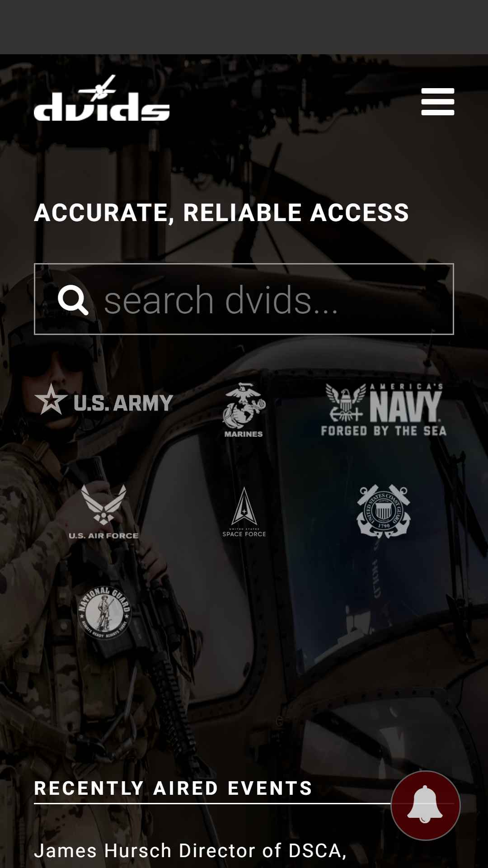Click the 'SPACE FORCE' text label
The image size is (488, 868).
[x=244, y=534]
